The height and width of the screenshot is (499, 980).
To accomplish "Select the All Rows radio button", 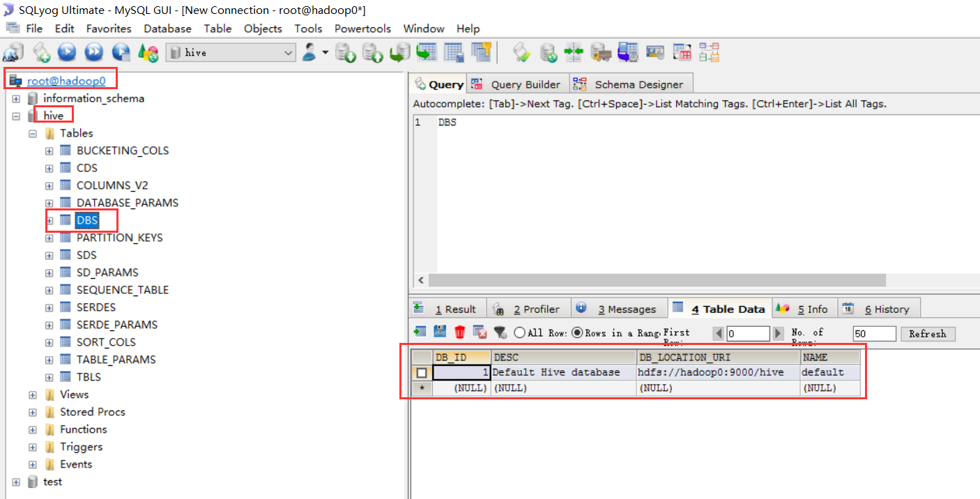I will 519,333.
